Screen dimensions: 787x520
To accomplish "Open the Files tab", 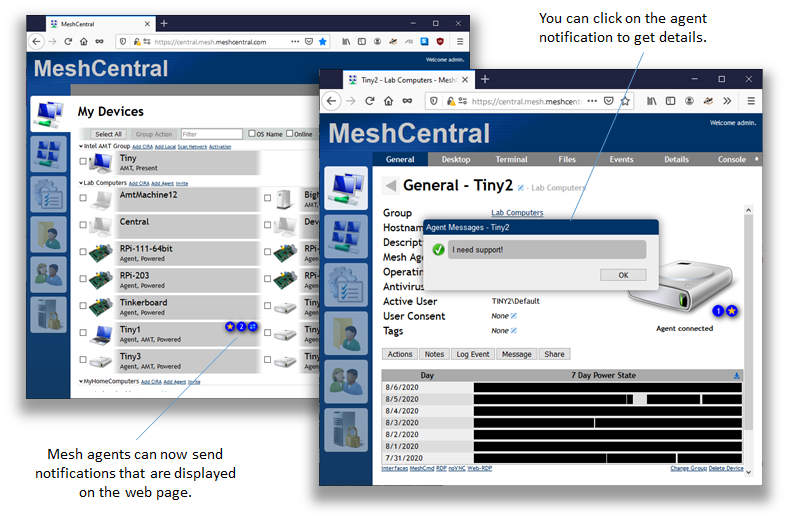I will coord(567,159).
